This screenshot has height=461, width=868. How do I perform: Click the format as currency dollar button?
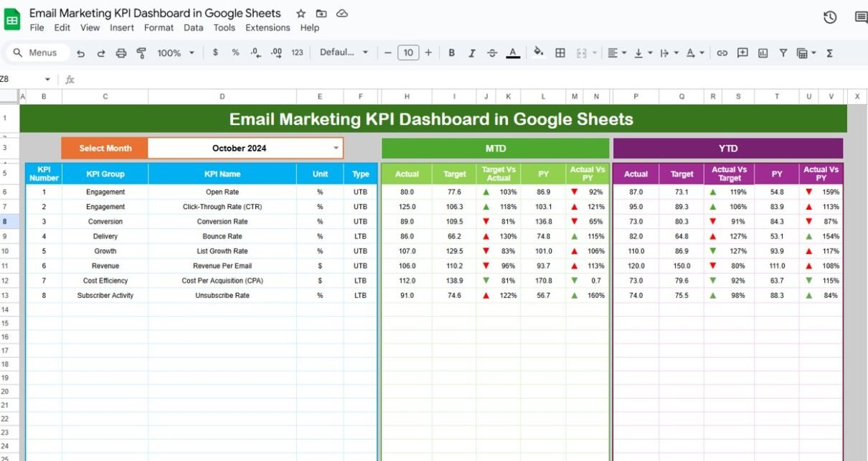click(x=215, y=53)
